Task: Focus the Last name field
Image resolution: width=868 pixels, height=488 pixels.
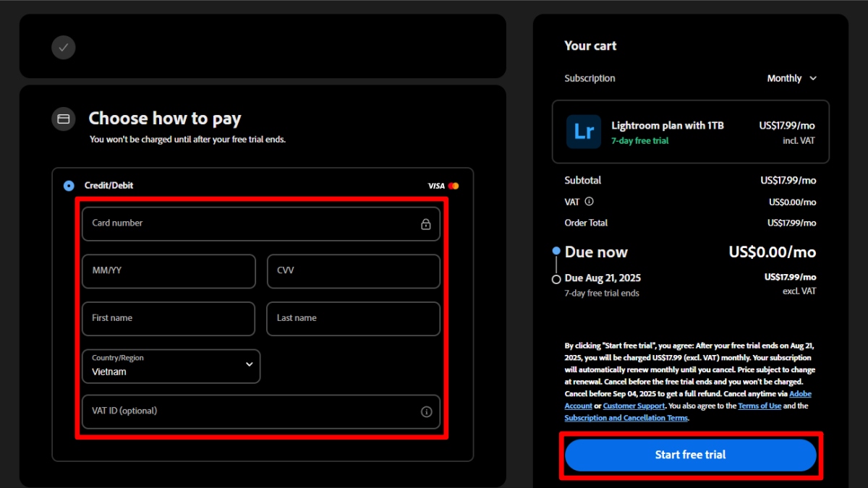Action: click(354, 319)
